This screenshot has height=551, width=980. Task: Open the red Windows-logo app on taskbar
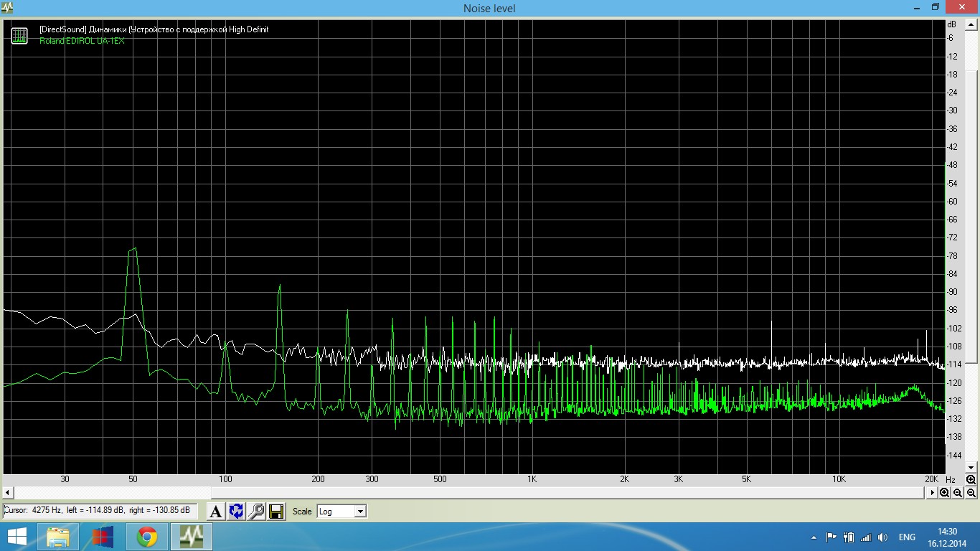(103, 537)
